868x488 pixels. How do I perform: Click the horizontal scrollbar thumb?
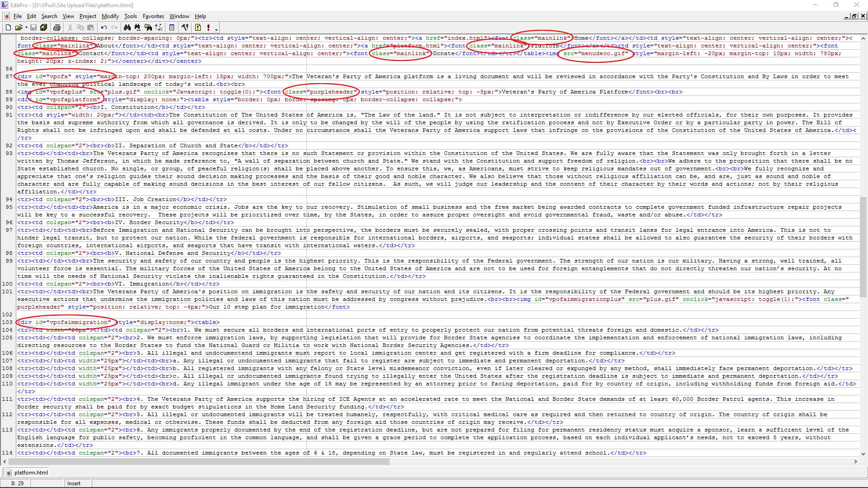tap(199, 462)
